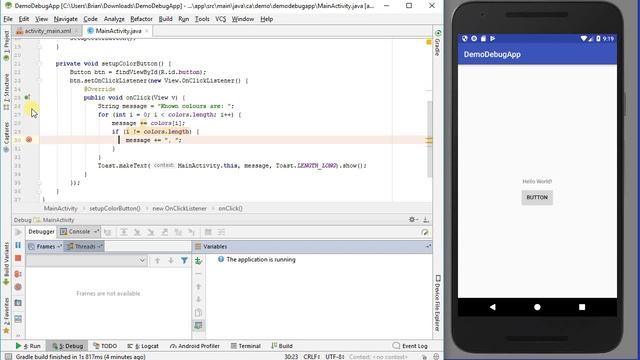
Task: Click Force Step Into icon in debugger toolbar
Action: [x=151, y=232]
